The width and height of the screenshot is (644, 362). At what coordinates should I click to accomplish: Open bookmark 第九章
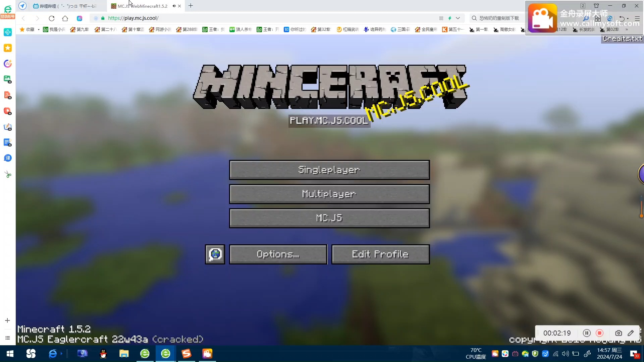79,29
